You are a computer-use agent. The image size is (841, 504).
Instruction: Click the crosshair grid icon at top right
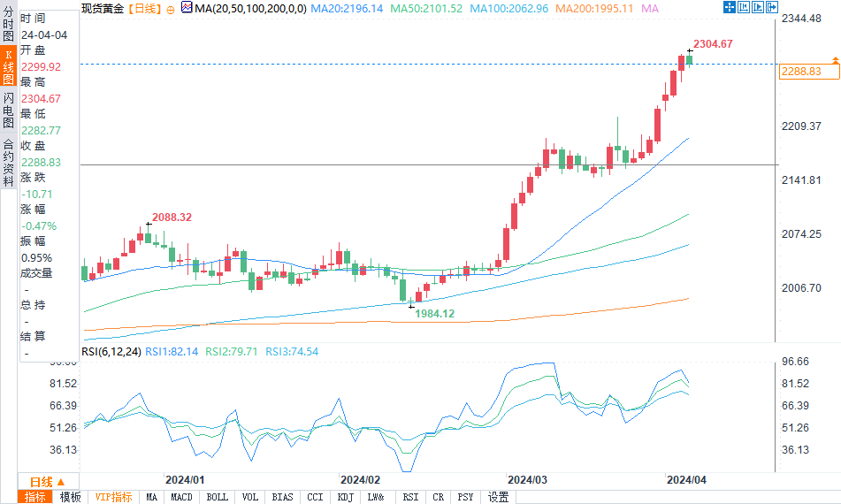coord(729,7)
